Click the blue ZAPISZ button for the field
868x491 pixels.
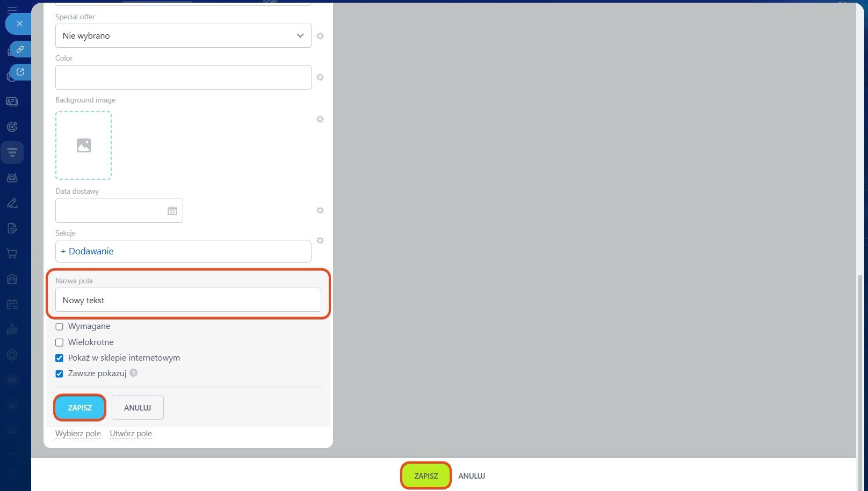point(80,408)
